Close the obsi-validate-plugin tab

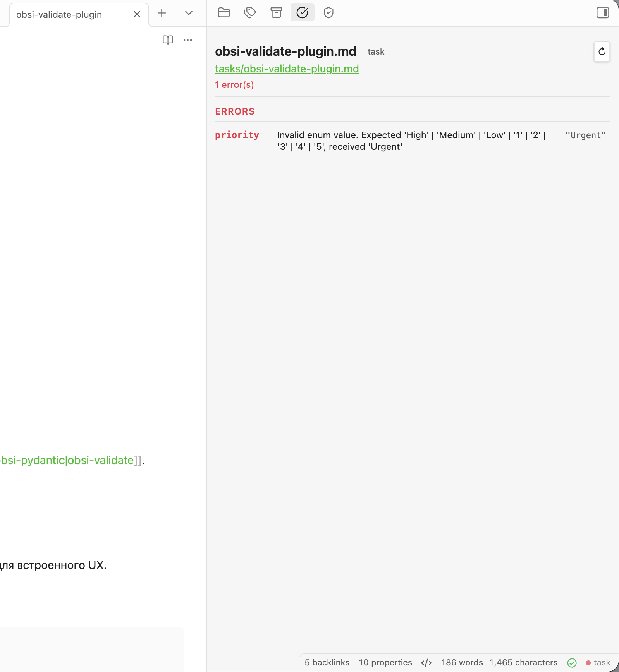(137, 14)
